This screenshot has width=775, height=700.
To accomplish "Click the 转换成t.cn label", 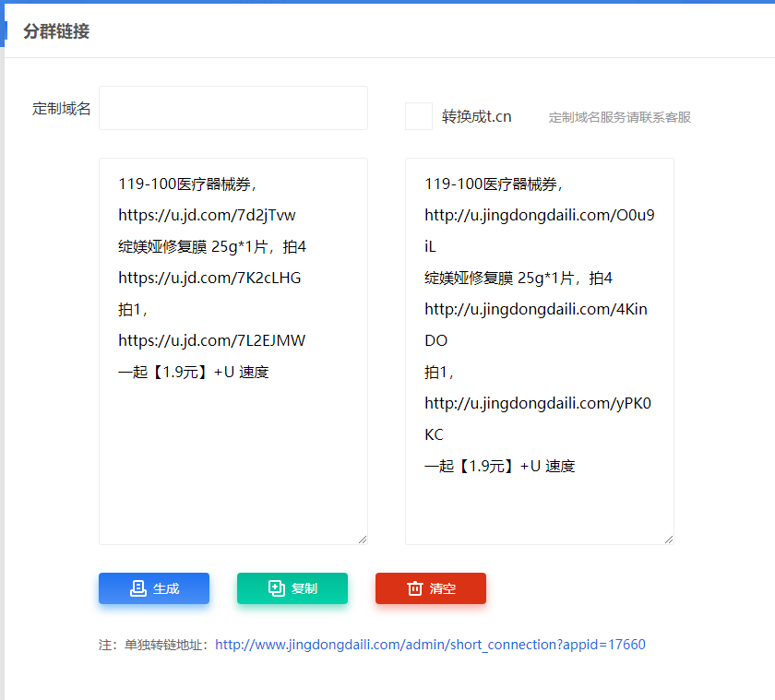I will point(476,116).
